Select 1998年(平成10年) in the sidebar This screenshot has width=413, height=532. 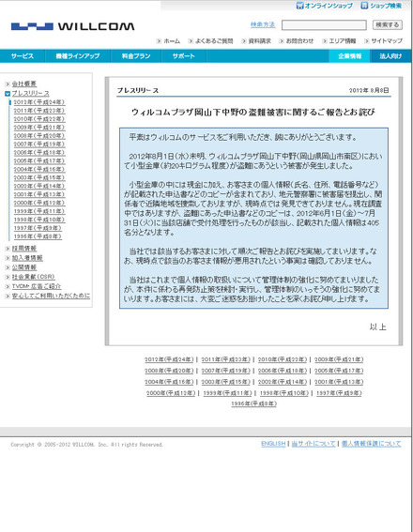pos(39,220)
